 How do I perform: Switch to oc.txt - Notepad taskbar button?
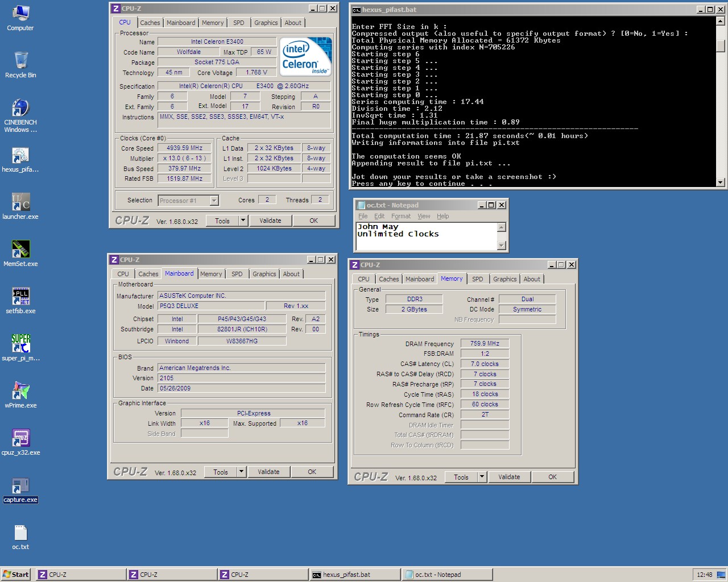coord(446,575)
